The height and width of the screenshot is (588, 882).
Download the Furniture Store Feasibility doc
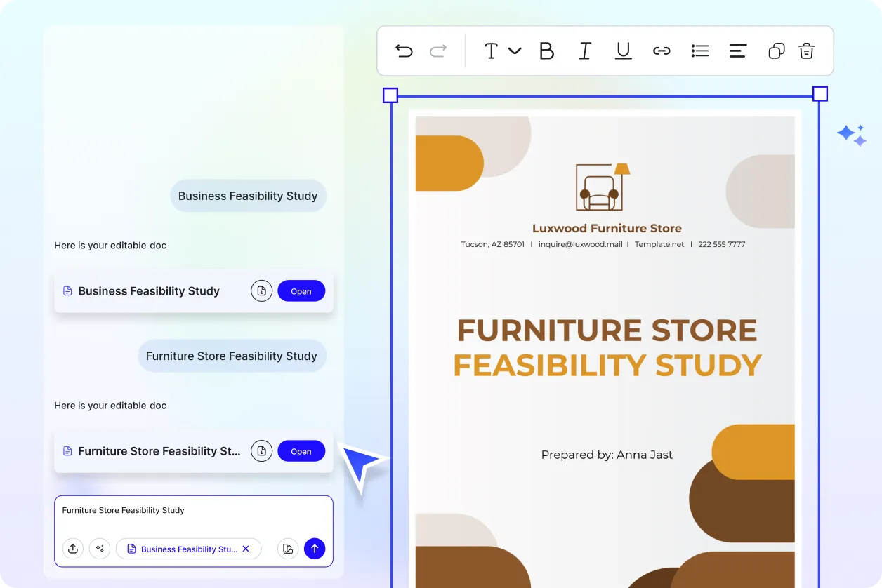pyautogui.click(x=261, y=451)
